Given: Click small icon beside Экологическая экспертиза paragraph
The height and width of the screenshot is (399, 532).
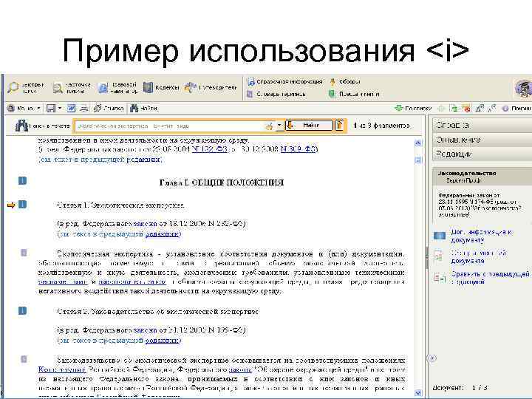Looking at the screenshot, I should (x=24, y=253).
